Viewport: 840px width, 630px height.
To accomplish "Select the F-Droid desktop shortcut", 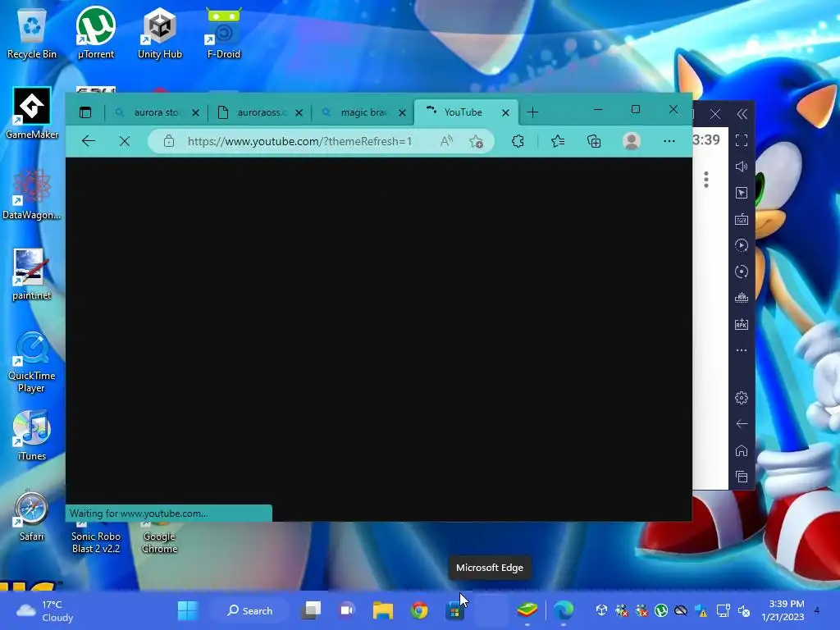I will (x=223, y=33).
